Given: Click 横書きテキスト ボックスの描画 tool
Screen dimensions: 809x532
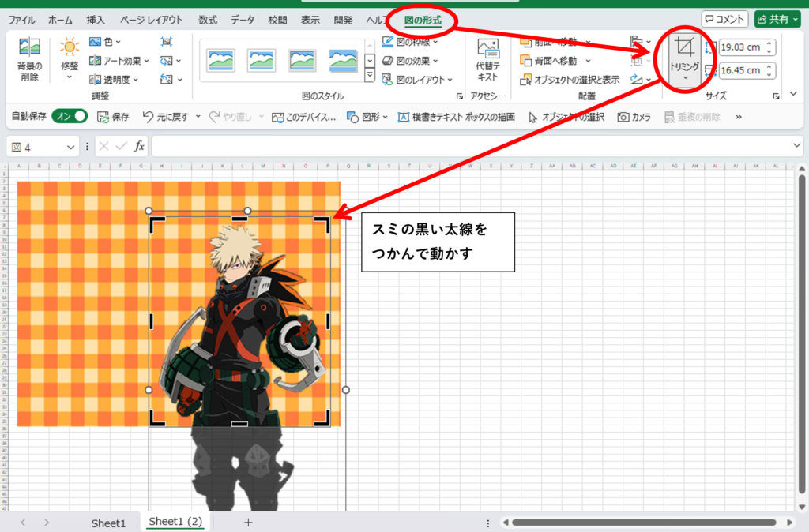Looking at the screenshot, I should click(x=456, y=117).
